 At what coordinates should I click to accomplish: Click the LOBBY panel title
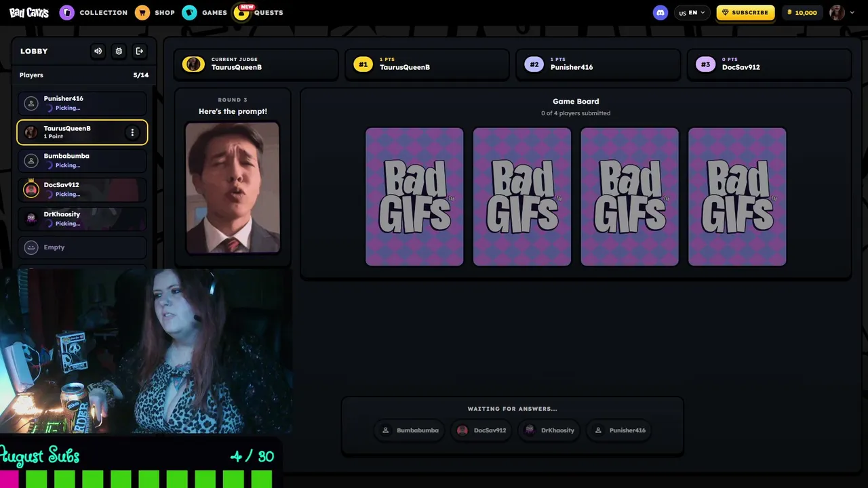34,52
